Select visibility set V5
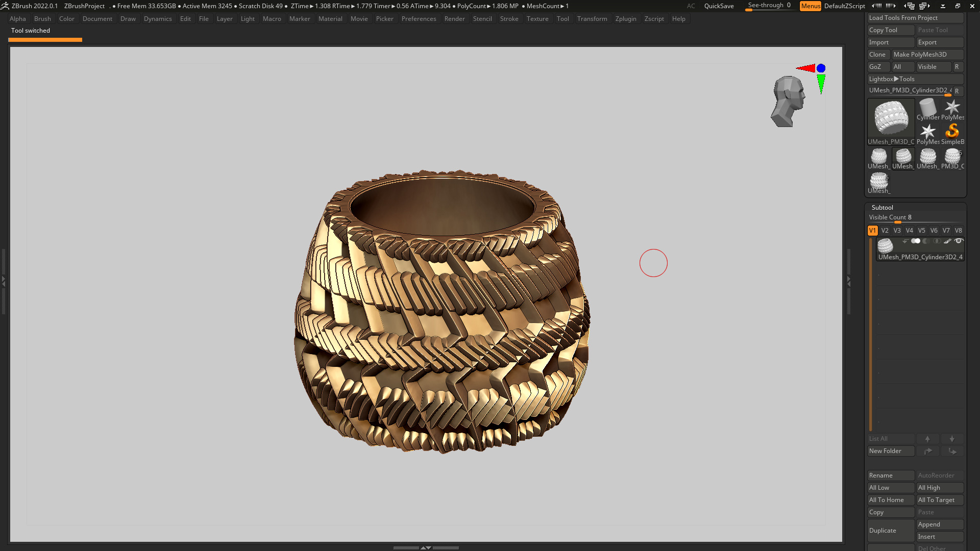Viewport: 980px width, 551px height. (922, 231)
